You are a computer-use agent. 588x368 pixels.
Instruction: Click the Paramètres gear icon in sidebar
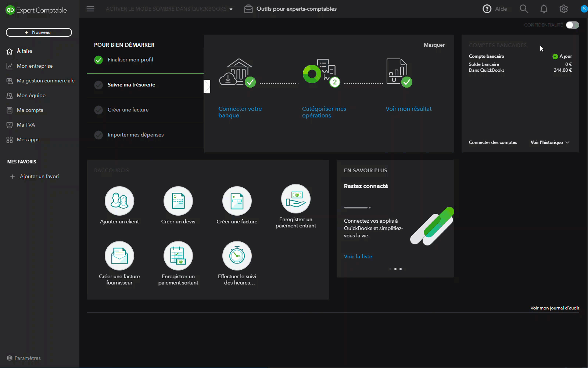click(10, 358)
